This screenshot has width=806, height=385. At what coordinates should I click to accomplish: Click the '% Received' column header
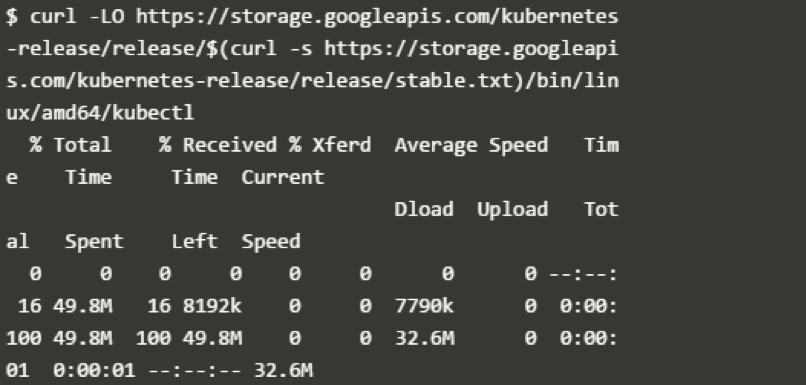point(217,145)
